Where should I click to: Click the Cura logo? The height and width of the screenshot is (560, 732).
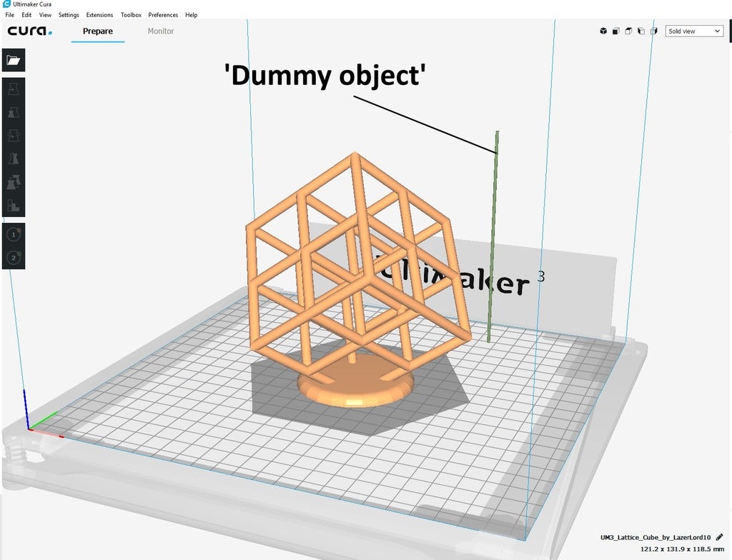point(30,31)
